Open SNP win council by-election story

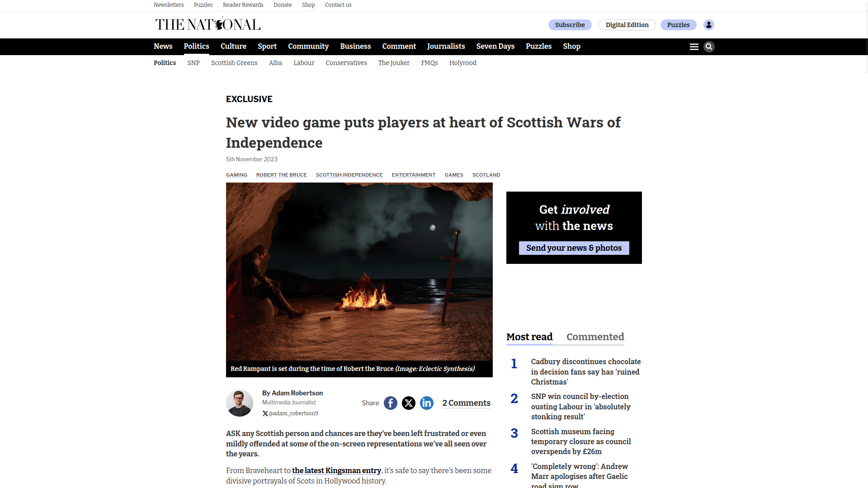pyautogui.click(x=581, y=406)
